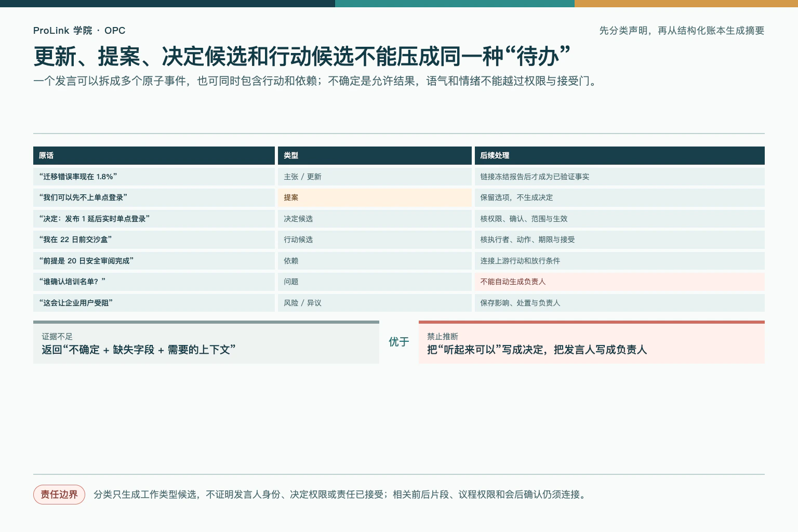Click the 原话 column header
798x532 pixels.
pos(154,155)
